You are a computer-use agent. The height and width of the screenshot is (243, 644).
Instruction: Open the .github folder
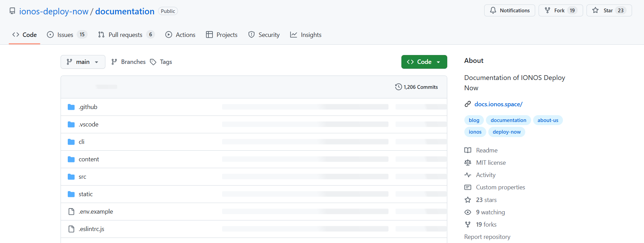pyautogui.click(x=88, y=107)
